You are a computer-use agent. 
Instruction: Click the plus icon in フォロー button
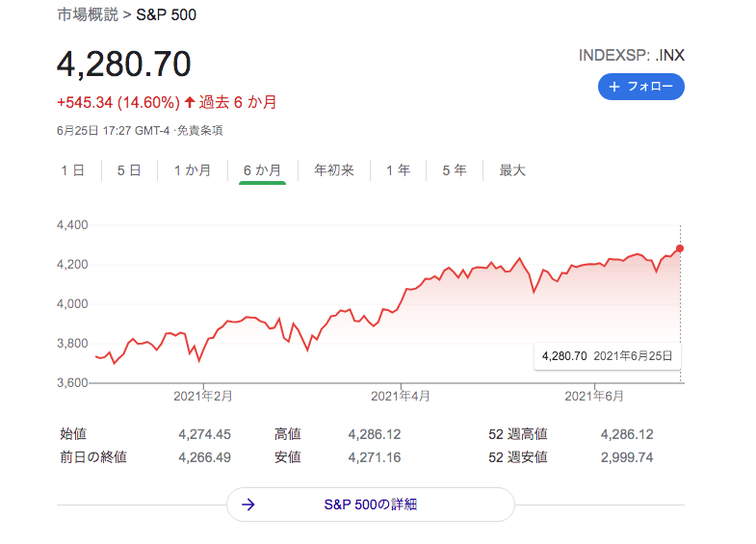(614, 87)
